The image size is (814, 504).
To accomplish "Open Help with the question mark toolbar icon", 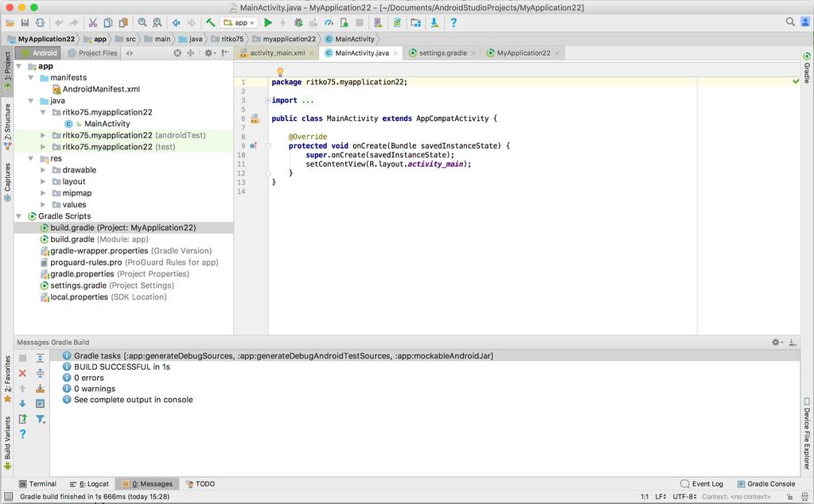I will (454, 23).
